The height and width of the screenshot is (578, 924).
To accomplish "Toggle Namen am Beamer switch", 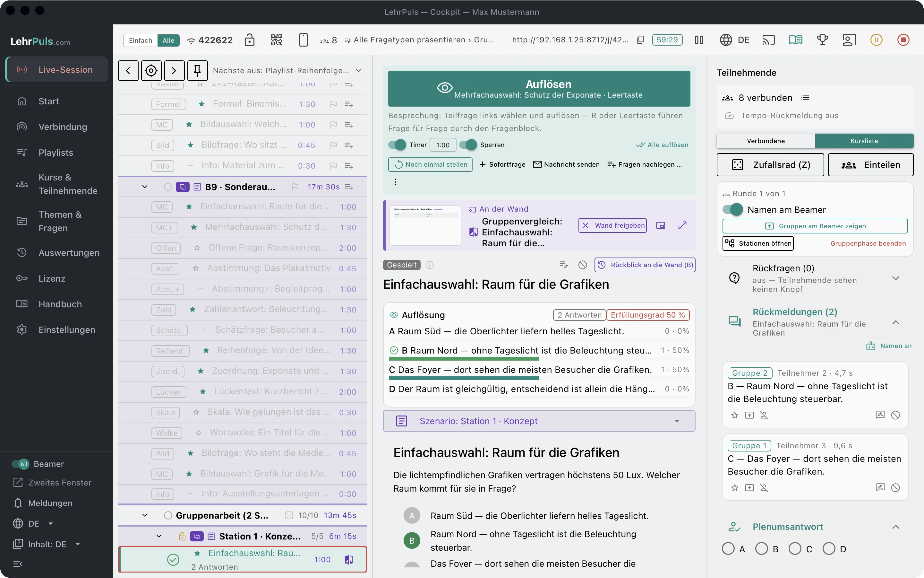I will tap(733, 209).
